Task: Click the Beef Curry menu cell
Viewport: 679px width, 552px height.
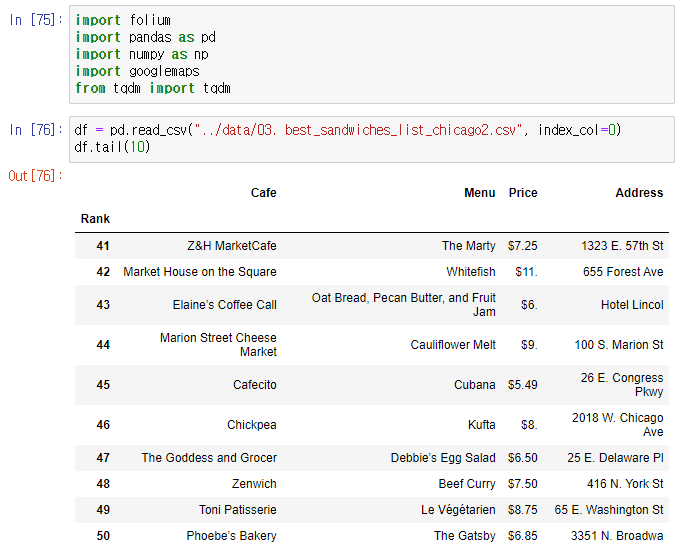Action: (x=467, y=484)
